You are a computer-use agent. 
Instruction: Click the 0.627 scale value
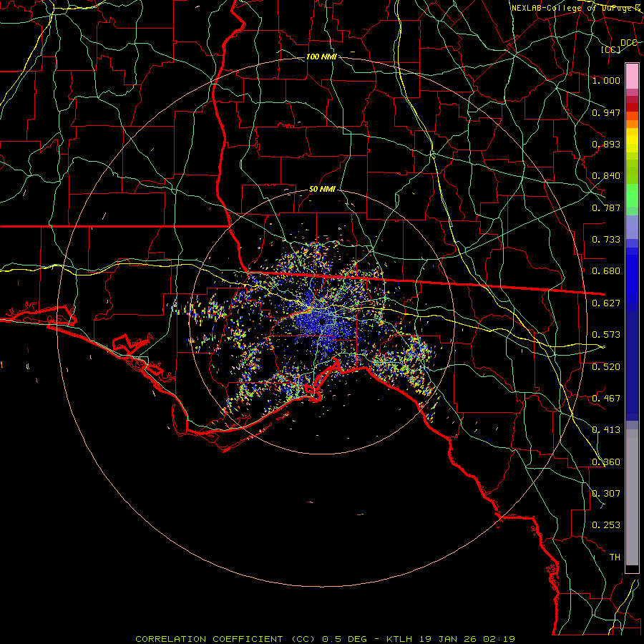click(606, 303)
